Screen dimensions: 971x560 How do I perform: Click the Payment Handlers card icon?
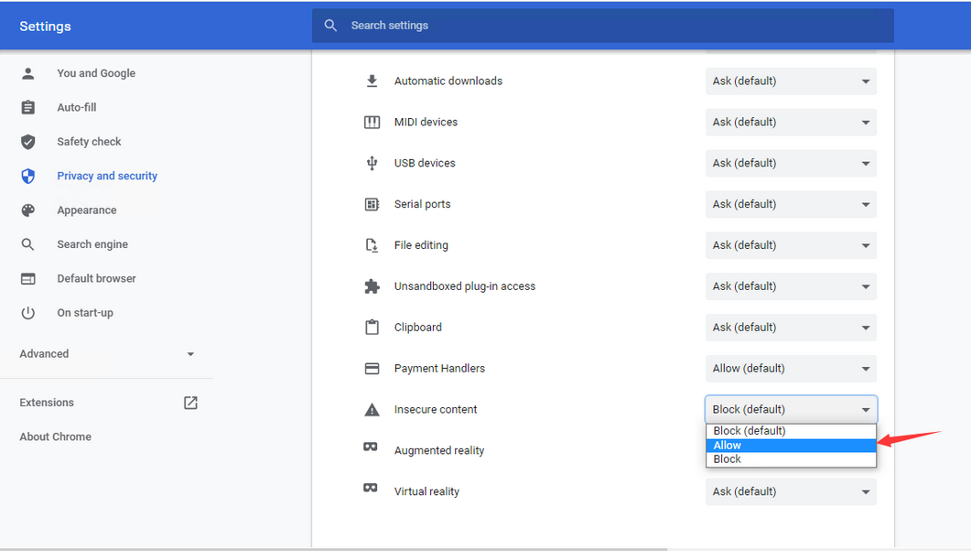coord(372,369)
